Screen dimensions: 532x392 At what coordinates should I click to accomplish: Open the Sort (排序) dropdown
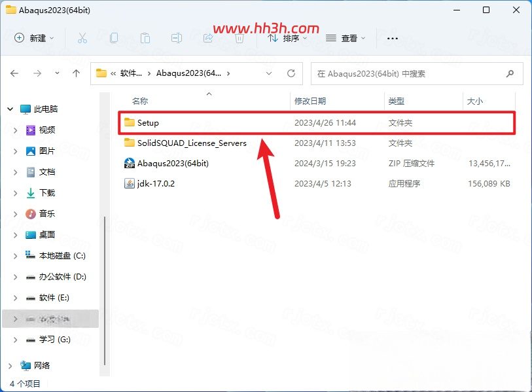pos(287,38)
